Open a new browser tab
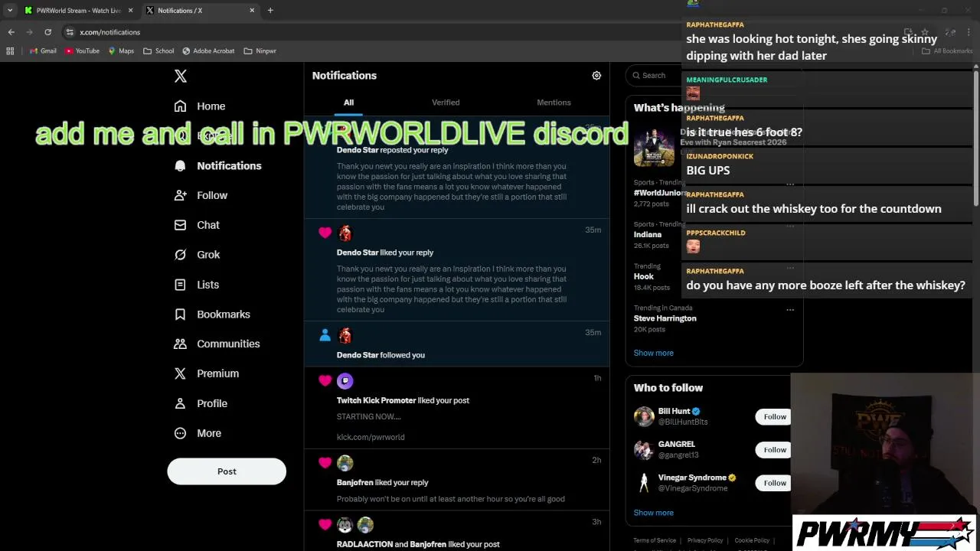This screenshot has height=551, width=980. [270, 11]
